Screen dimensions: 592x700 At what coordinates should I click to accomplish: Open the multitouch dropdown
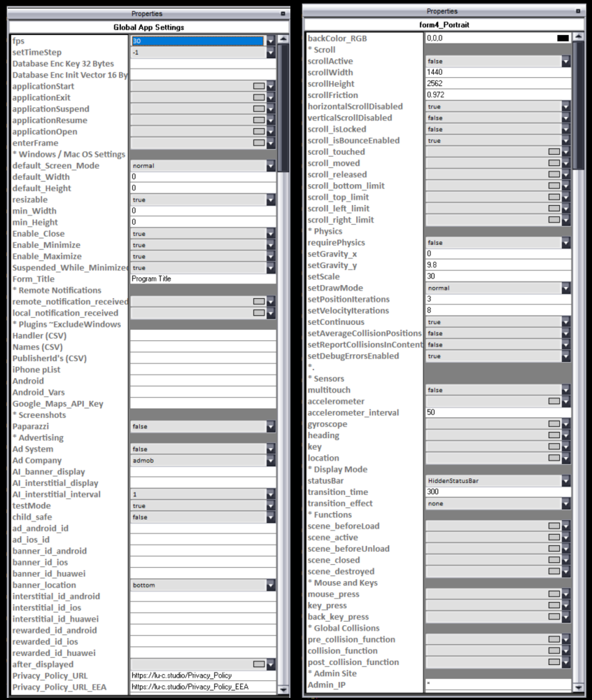coord(566,390)
